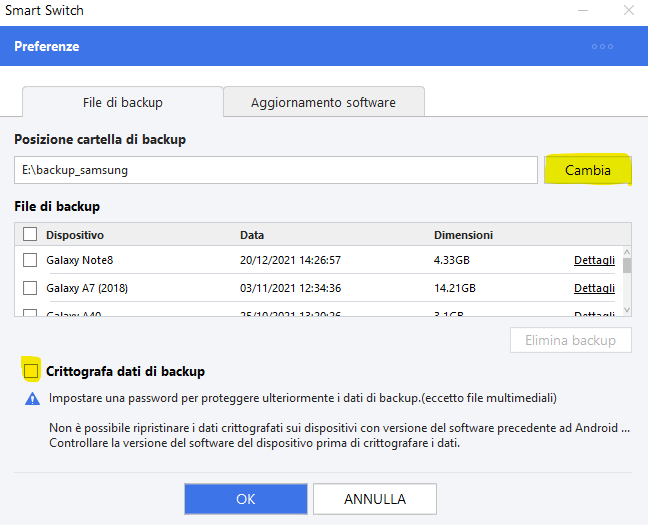Viewport: 648px width, 525px height.
Task: Click the 14.21GB size value
Action: (455, 288)
